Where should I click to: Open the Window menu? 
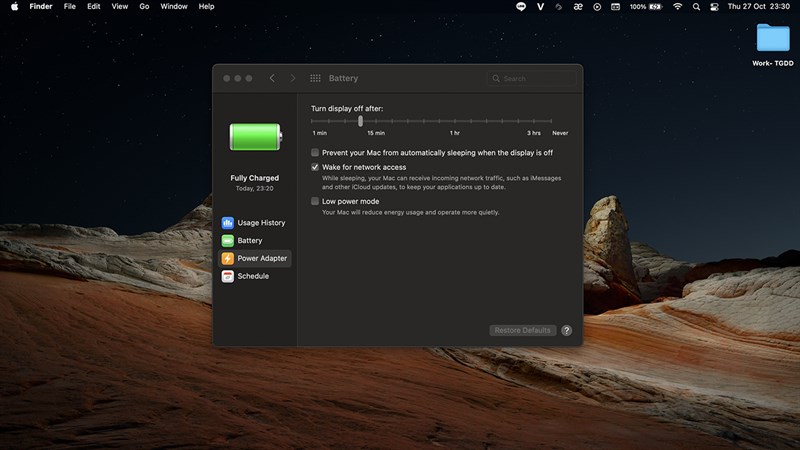click(x=174, y=6)
